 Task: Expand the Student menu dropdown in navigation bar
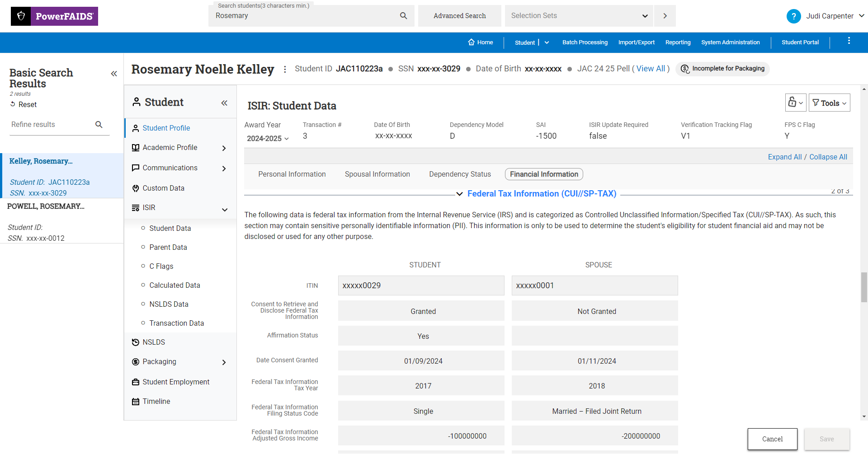click(x=547, y=42)
